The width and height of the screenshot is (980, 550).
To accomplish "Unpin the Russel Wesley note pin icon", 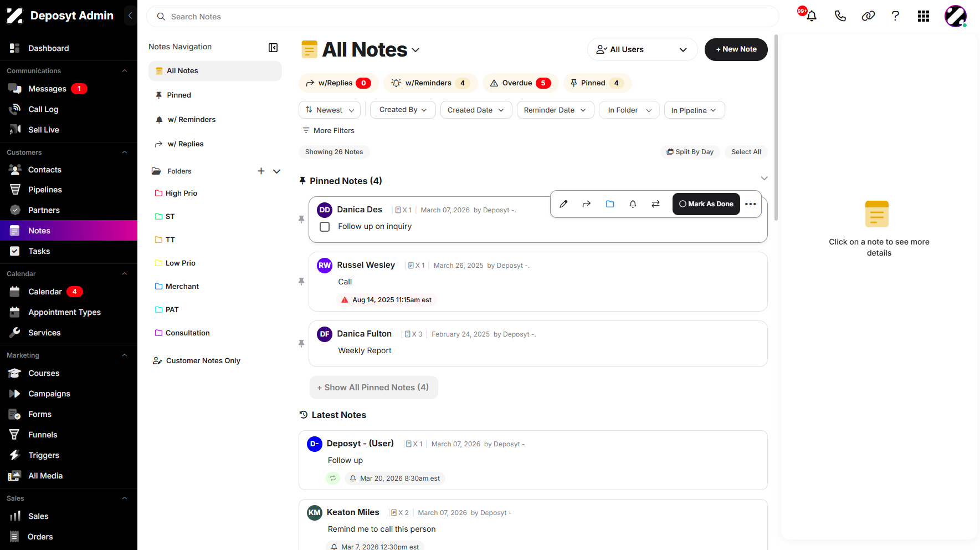I will pyautogui.click(x=301, y=282).
